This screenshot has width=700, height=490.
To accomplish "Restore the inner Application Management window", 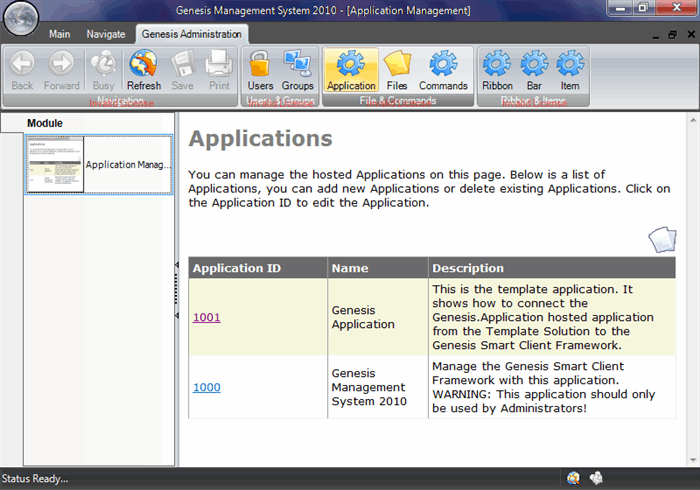I will [x=672, y=35].
